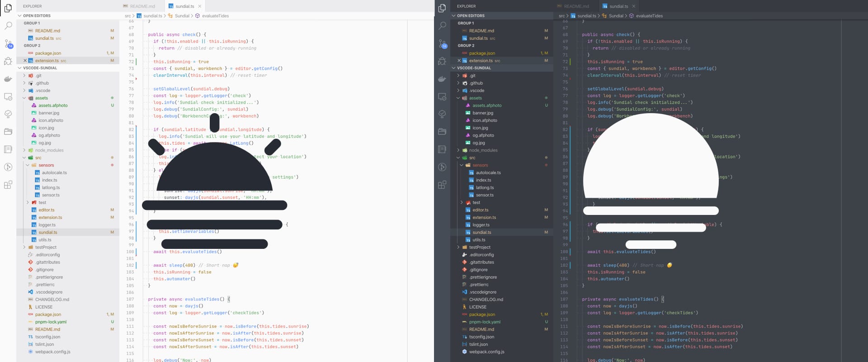Close extension.ts in dark window Open Editors
Screen dimensions: 868x362
459,61
